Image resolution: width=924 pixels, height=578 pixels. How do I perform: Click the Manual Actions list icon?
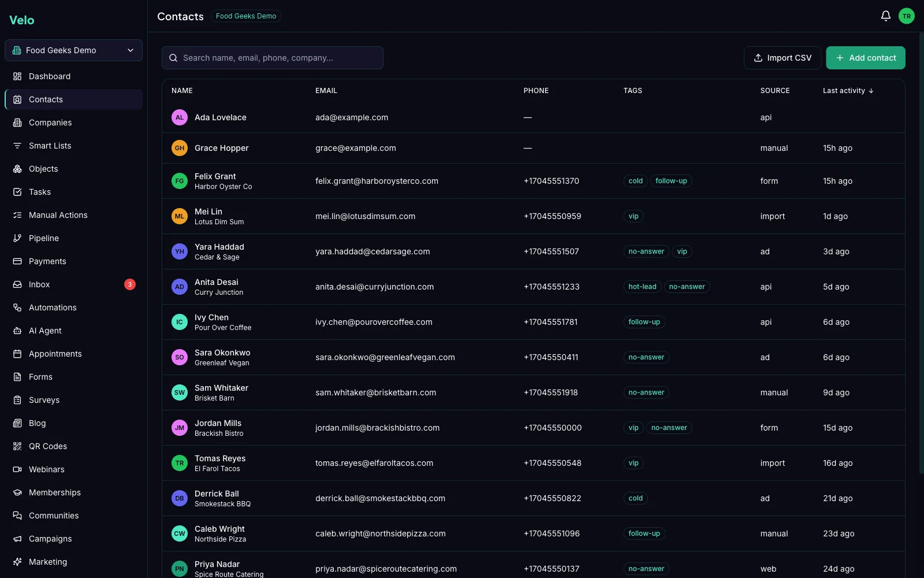[x=17, y=215]
